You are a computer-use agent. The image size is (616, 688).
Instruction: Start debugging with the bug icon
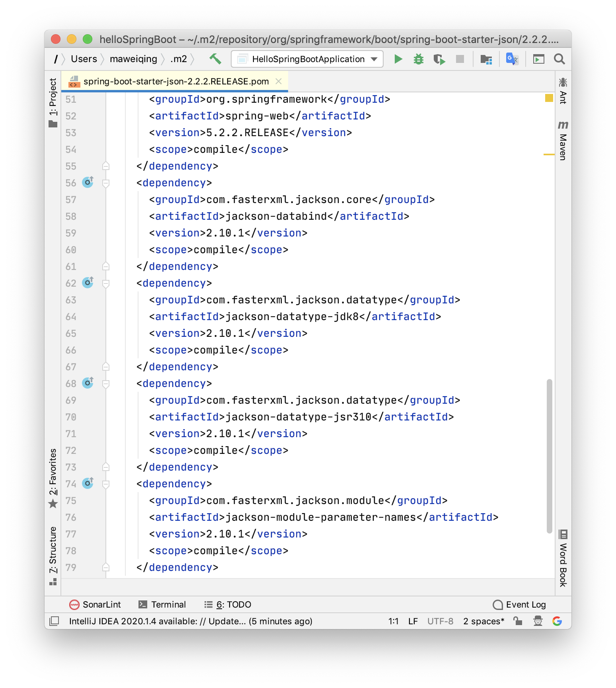pyautogui.click(x=418, y=59)
